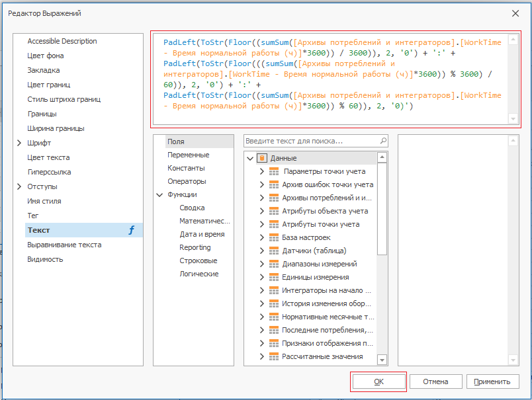Expand Нормативные месячные т... node
532x400 pixels.
click(261, 317)
